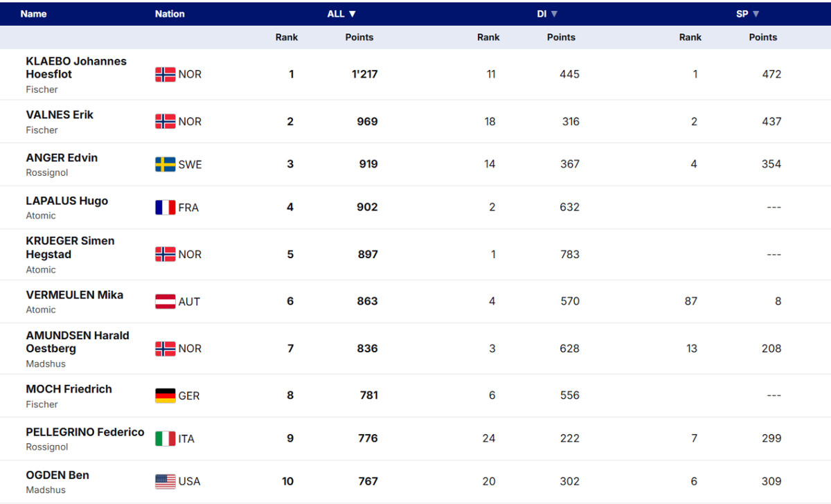Click the Nation column header
Image resolution: width=831 pixels, height=504 pixels.
coord(170,14)
